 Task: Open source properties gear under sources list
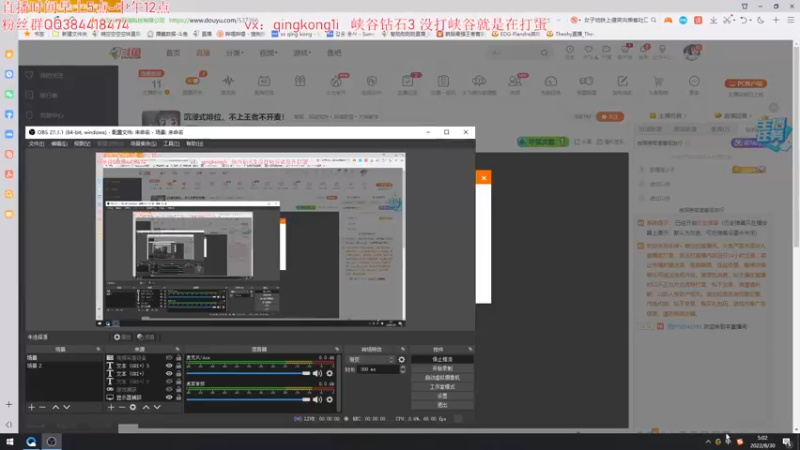pyautogui.click(x=133, y=407)
